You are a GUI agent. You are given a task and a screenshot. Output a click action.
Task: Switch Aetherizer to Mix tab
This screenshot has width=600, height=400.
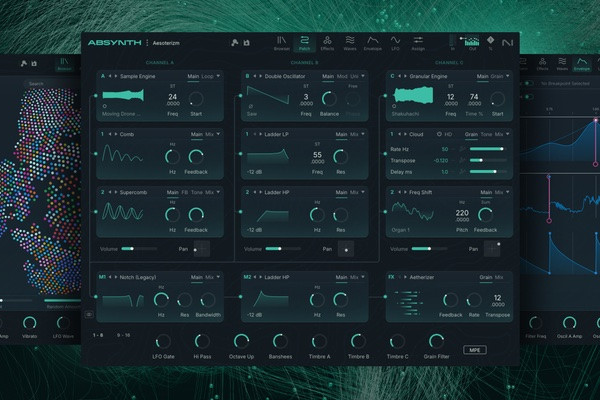(499, 278)
